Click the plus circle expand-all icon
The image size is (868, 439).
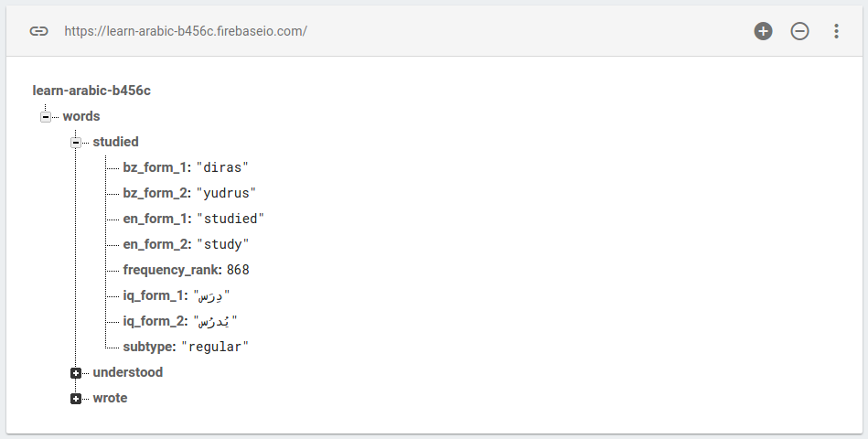(x=763, y=31)
